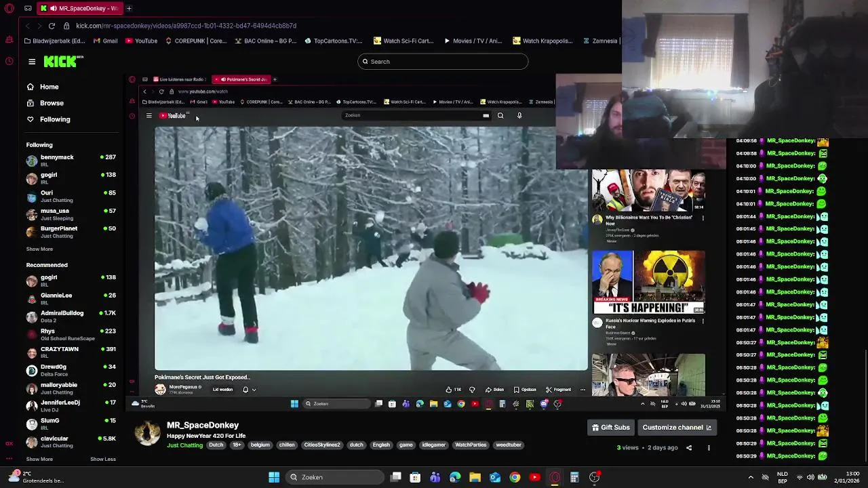Open Drewd0g recommended channel

tap(71, 370)
